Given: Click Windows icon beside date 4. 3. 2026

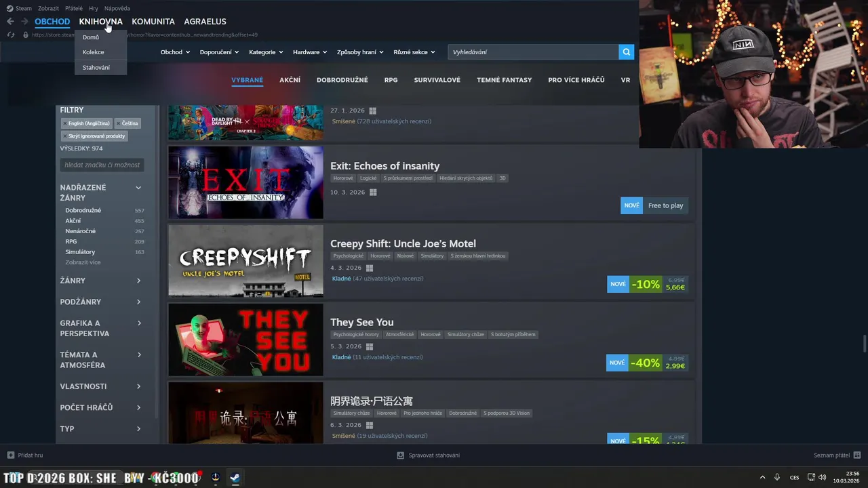Looking at the screenshot, I should pos(369,268).
